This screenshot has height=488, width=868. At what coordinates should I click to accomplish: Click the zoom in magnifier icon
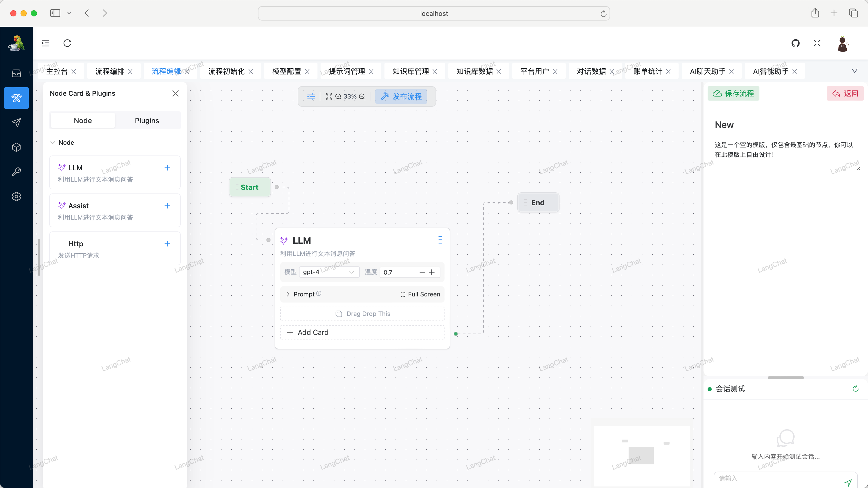coord(338,96)
